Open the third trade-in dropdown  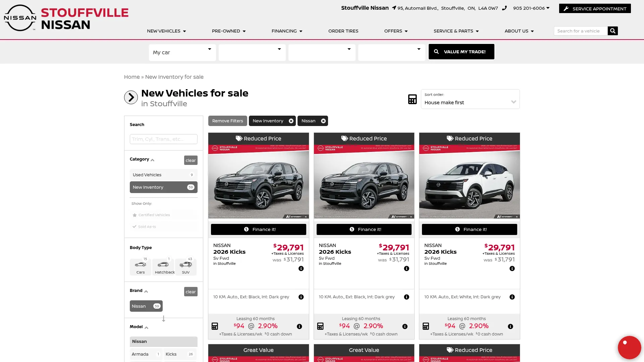pyautogui.click(x=322, y=52)
